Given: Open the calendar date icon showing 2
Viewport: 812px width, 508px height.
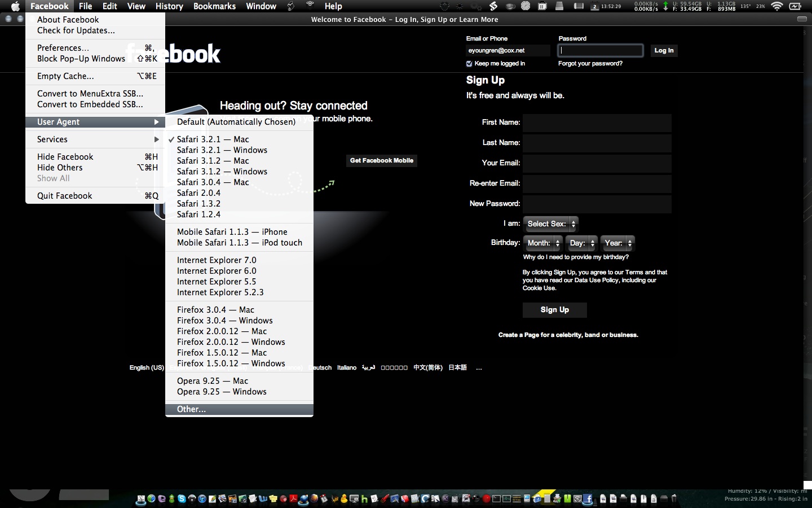Looking at the screenshot, I should pyautogui.click(x=595, y=6).
